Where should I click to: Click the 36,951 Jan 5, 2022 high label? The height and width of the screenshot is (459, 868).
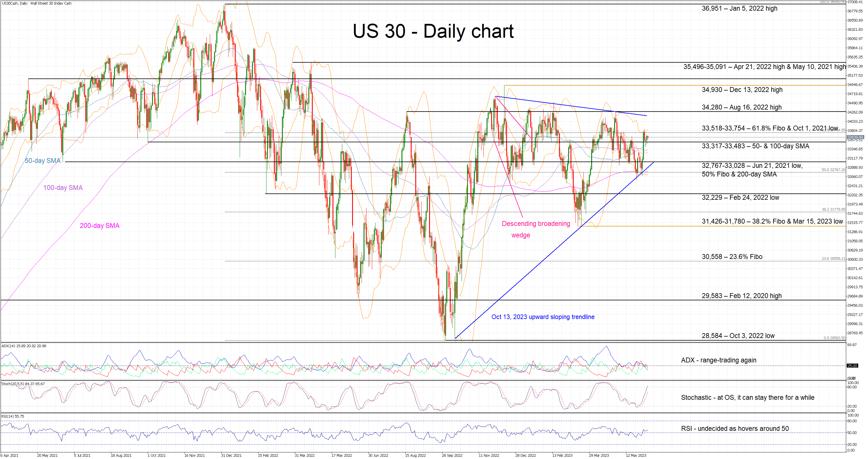coord(739,8)
